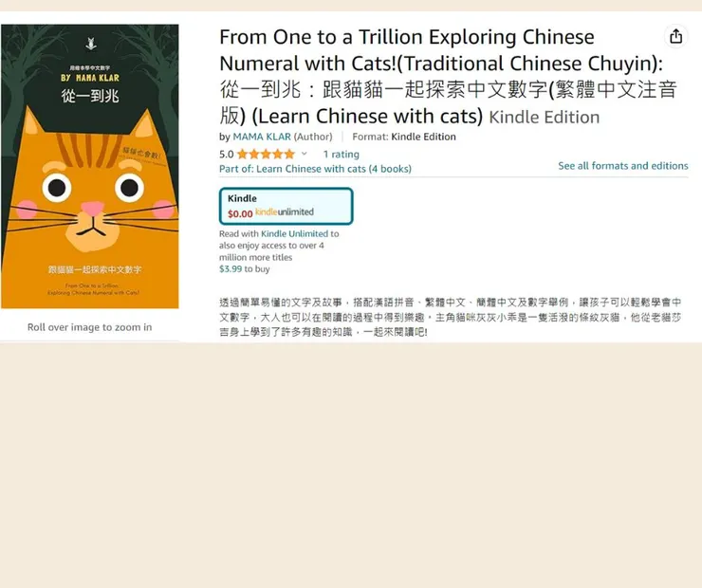
Task: Click the kindleunlimited logo in format box
Action: tap(285, 212)
